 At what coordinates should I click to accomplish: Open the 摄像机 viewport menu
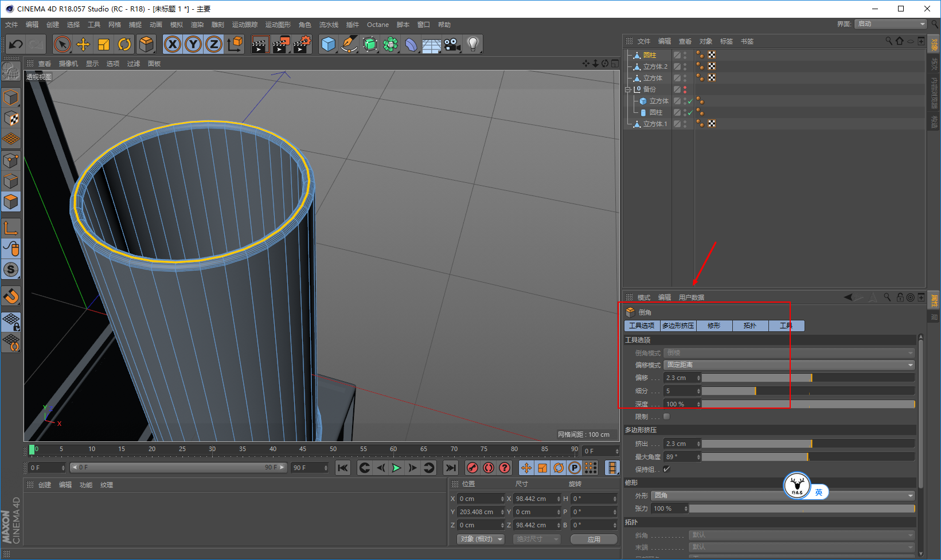click(x=68, y=64)
